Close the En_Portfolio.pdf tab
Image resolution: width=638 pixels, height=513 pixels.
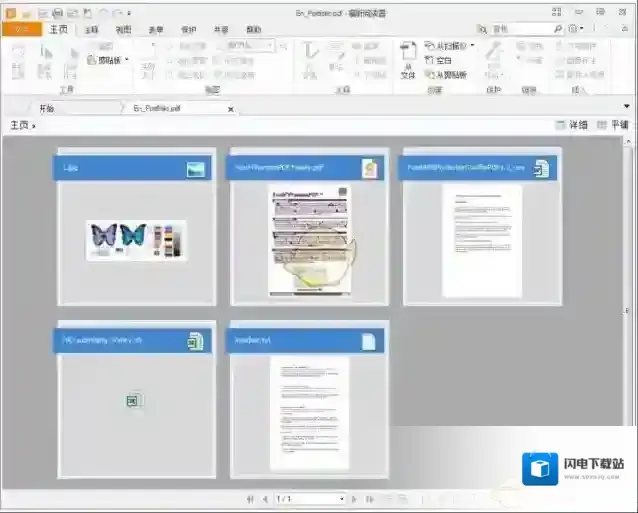tap(231, 108)
